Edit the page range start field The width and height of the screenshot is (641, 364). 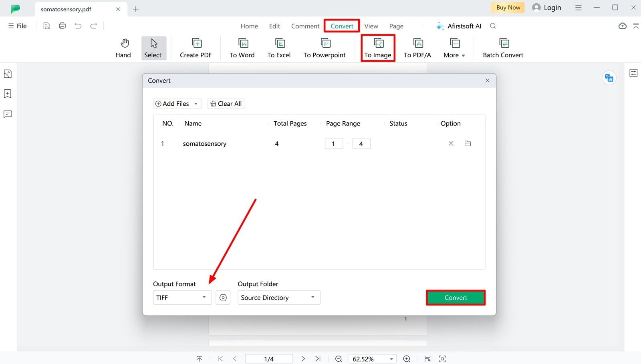pos(334,144)
